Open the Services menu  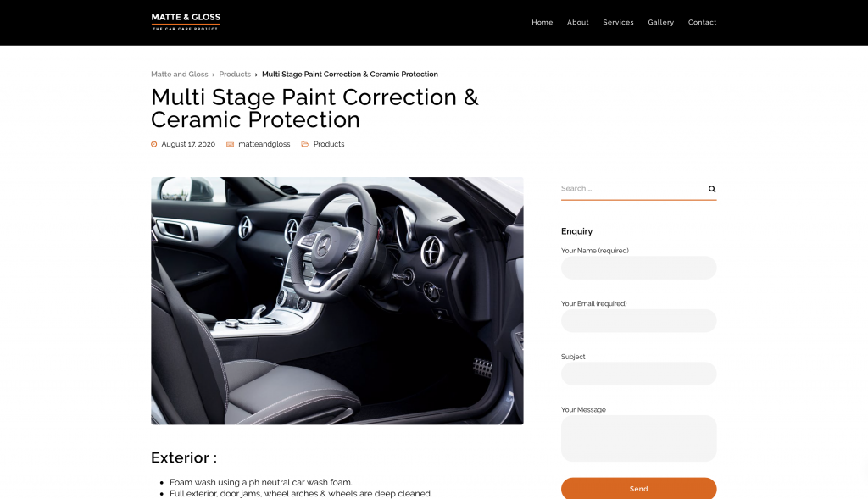tap(618, 22)
